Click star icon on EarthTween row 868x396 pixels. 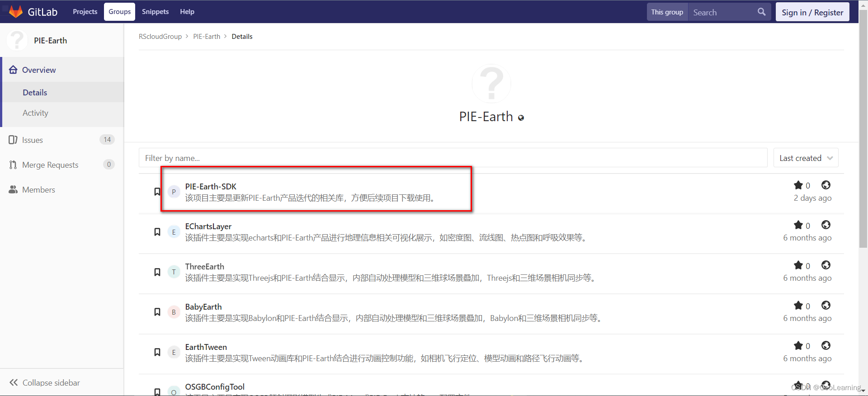click(798, 345)
